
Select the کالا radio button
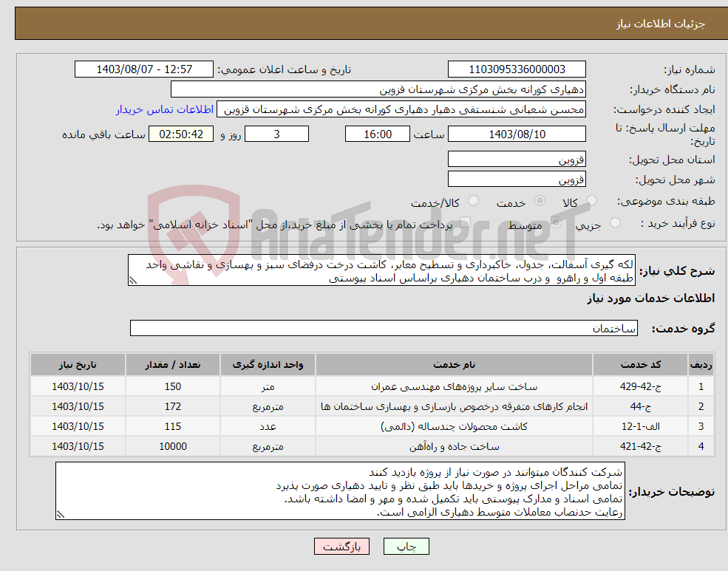pos(591,201)
